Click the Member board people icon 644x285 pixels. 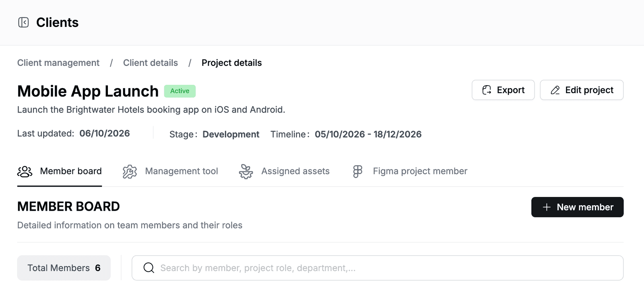click(x=25, y=172)
